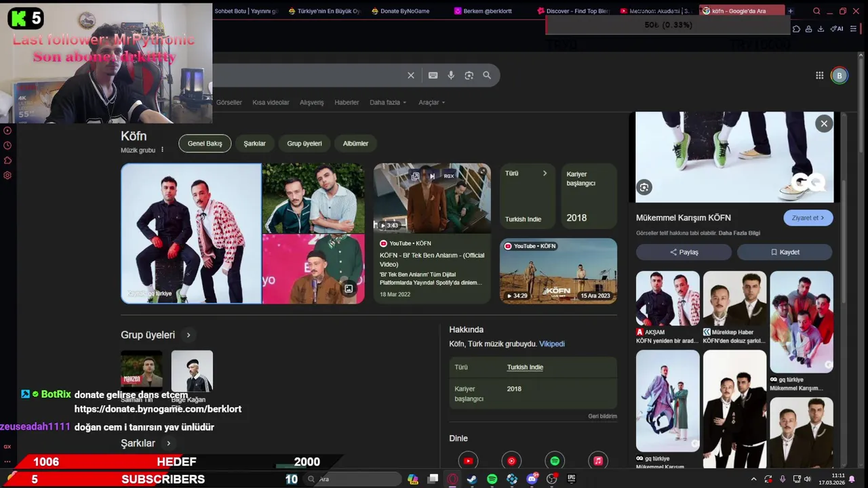Select the Kısa videolar search tab

coord(271,102)
